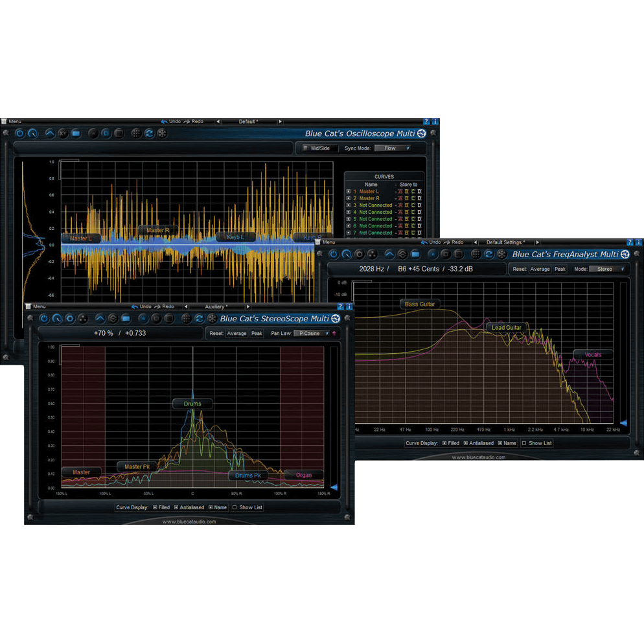
Task: Click the curve view icon in Oscilloscope toolbar
Action: click(x=50, y=133)
